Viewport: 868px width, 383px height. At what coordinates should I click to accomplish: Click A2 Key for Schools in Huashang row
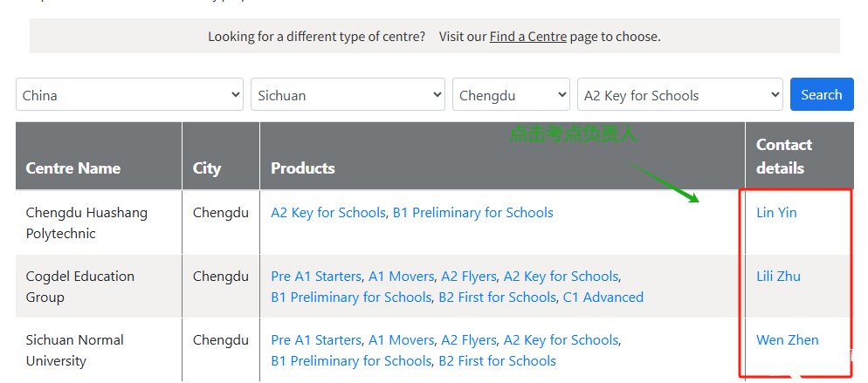pyautogui.click(x=327, y=213)
